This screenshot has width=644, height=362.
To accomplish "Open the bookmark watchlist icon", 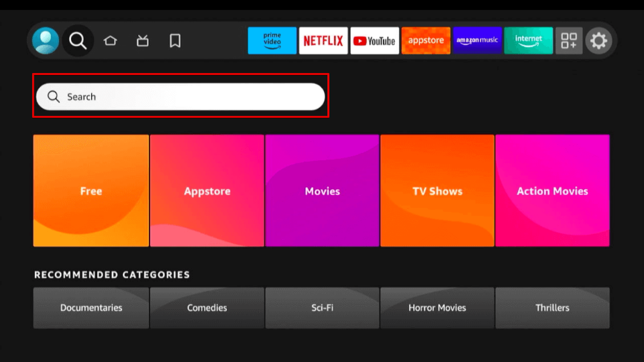I will 175,41.
